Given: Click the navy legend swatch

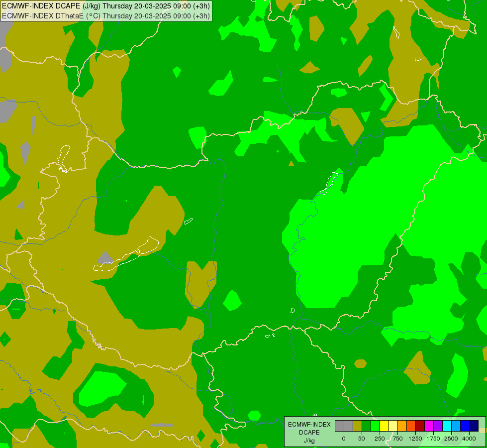Looking at the screenshot, I should point(474,426).
